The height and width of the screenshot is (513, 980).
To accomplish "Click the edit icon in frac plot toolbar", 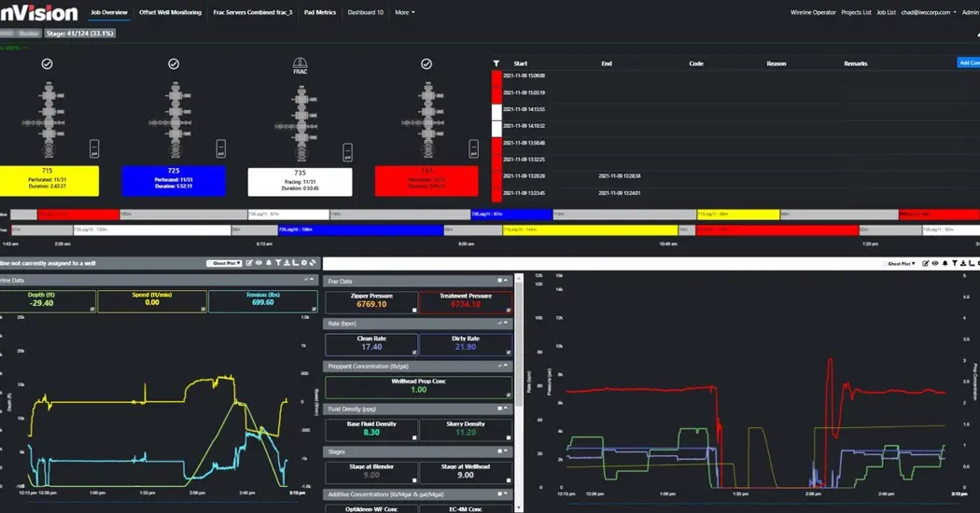I will pyautogui.click(x=925, y=264).
